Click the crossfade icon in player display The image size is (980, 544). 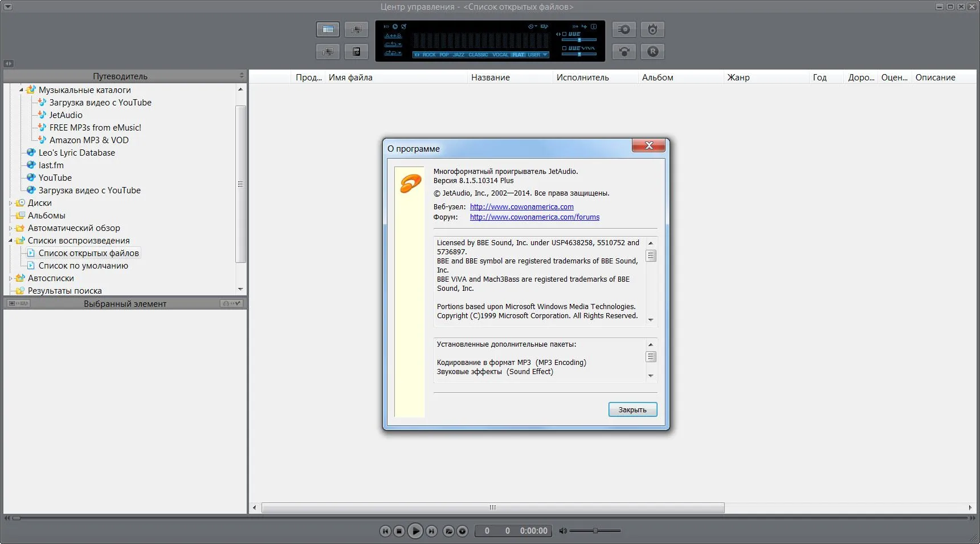(575, 26)
